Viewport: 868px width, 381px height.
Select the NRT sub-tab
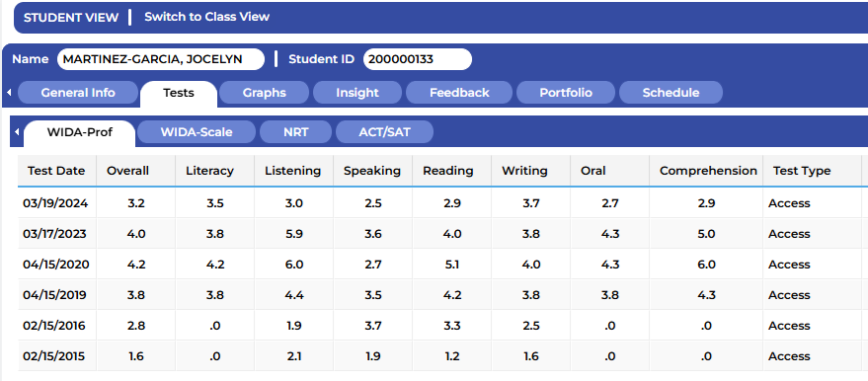click(x=295, y=132)
